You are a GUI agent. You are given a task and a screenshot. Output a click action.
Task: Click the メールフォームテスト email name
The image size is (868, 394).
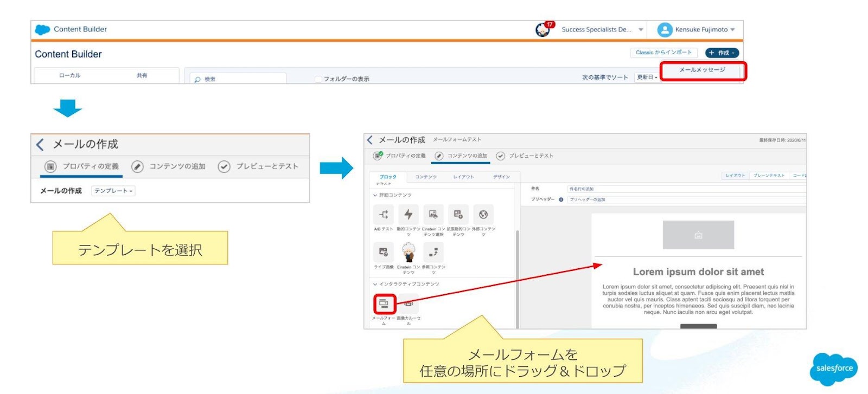(457, 140)
